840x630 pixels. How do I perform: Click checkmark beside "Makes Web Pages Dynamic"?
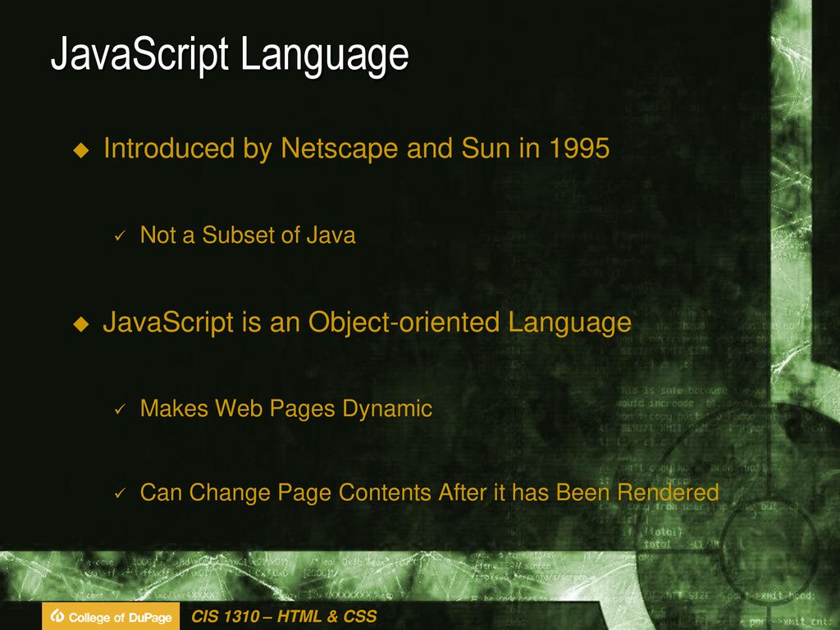120,409
